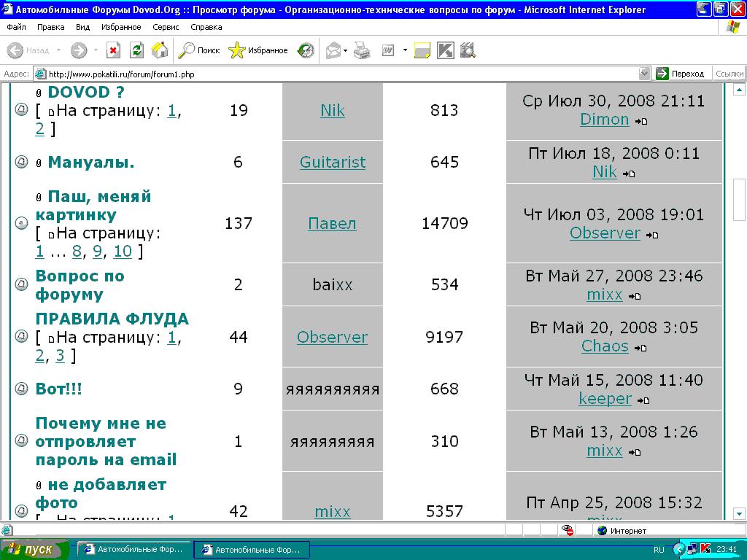Open the Сервис menu
Viewport: 747px width, 560px height.
[x=166, y=27]
